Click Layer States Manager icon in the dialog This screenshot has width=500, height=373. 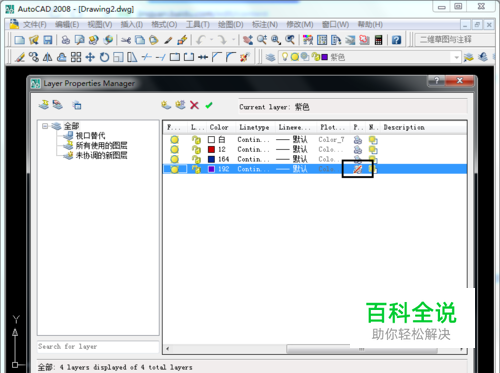click(x=77, y=105)
